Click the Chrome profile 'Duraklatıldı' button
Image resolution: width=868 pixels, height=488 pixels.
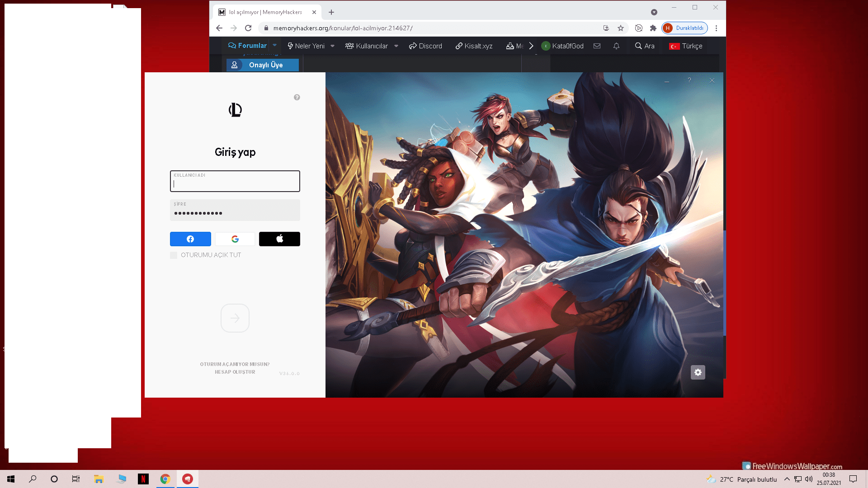point(685,28)
